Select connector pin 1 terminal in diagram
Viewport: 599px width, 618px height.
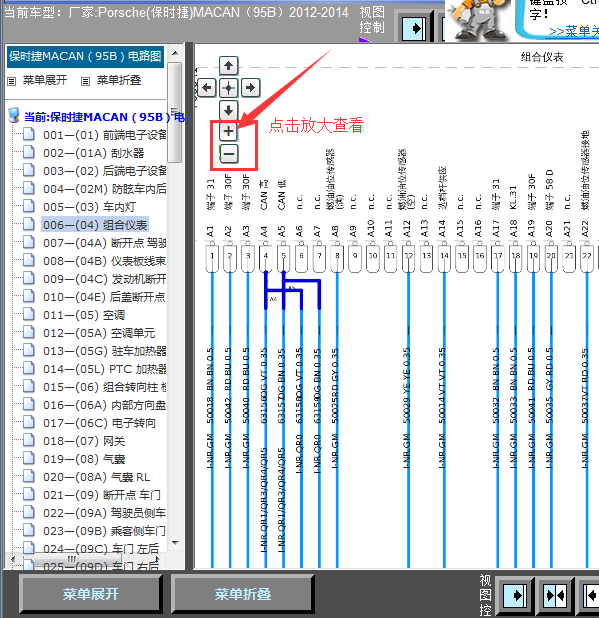(212, 258)
